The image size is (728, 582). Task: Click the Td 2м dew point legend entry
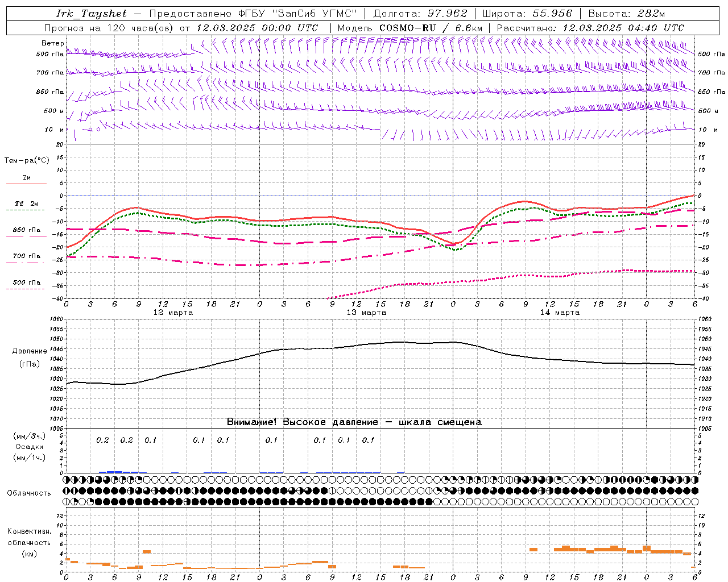(26, 203)
